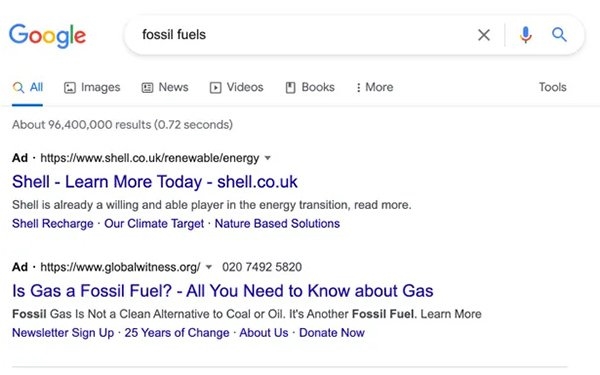Start voice search with microphone icon
The height and width of the screenshot is (375, 600).
(525, 35)
